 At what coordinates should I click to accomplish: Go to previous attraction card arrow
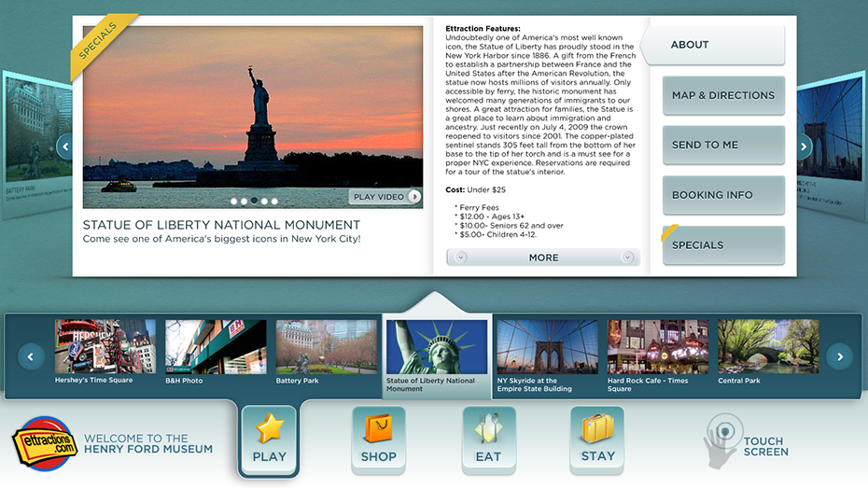[x=65, y=146]
